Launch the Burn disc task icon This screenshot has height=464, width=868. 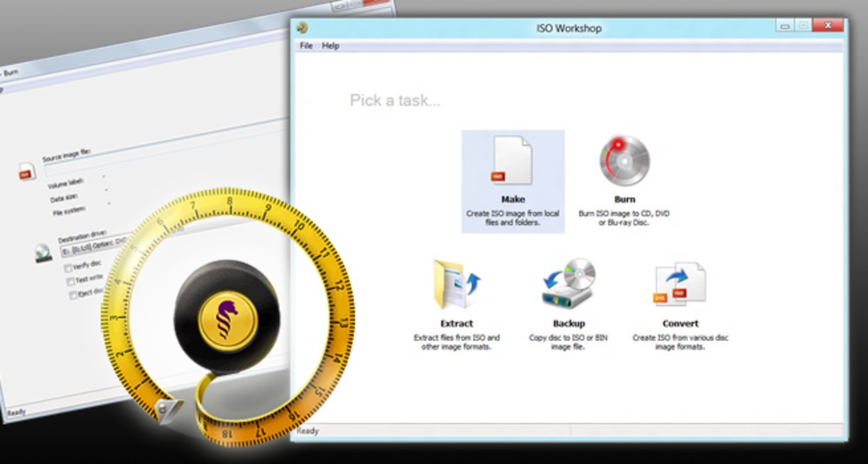(x=625, y=161)
